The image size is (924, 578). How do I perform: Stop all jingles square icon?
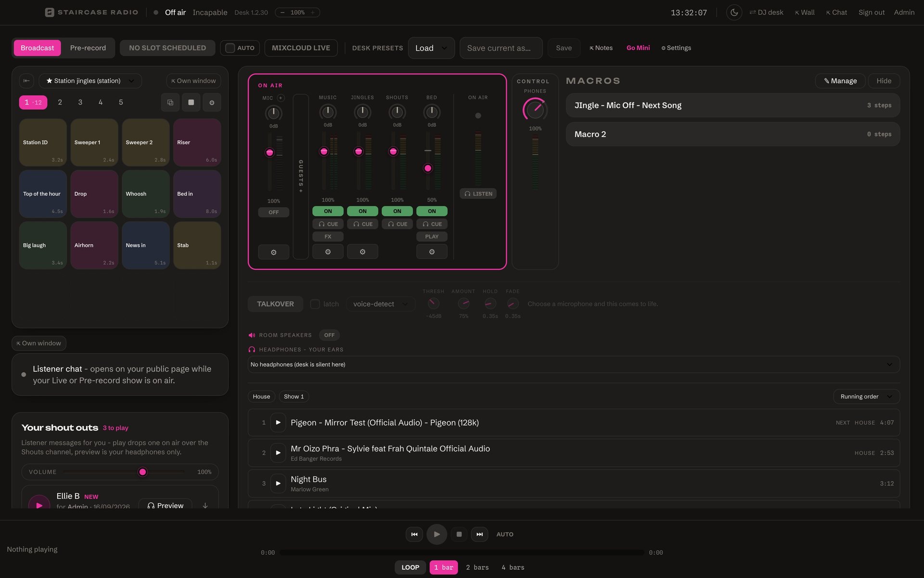[191, 102]
